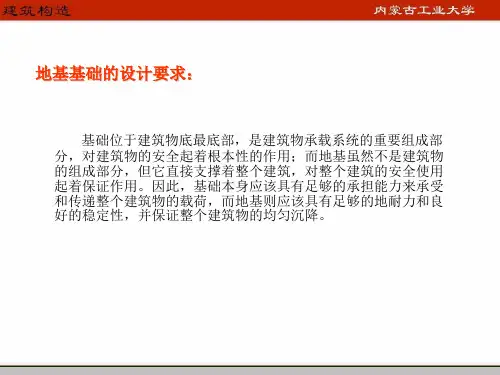Click the line starting 好的稳定性，并保证
The image size is (500, 375).
(x=190, y=216)
